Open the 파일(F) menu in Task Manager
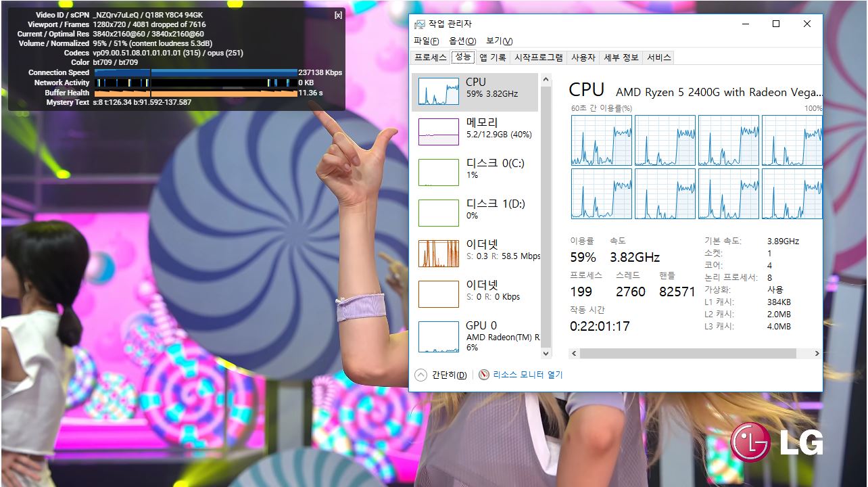Image resolution: width=868 pixels, height=487 pixels. pyautogui.click(x=427, y=41)
